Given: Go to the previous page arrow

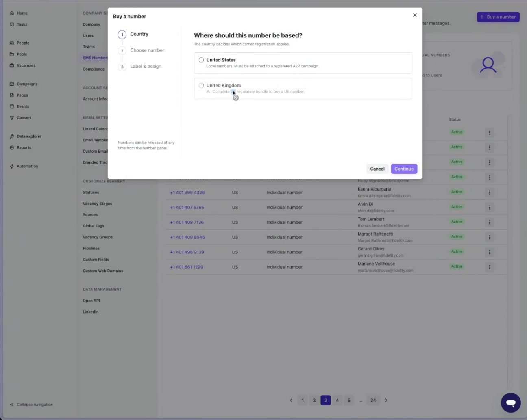Looking at the screenshot, I should coord(291,401).
